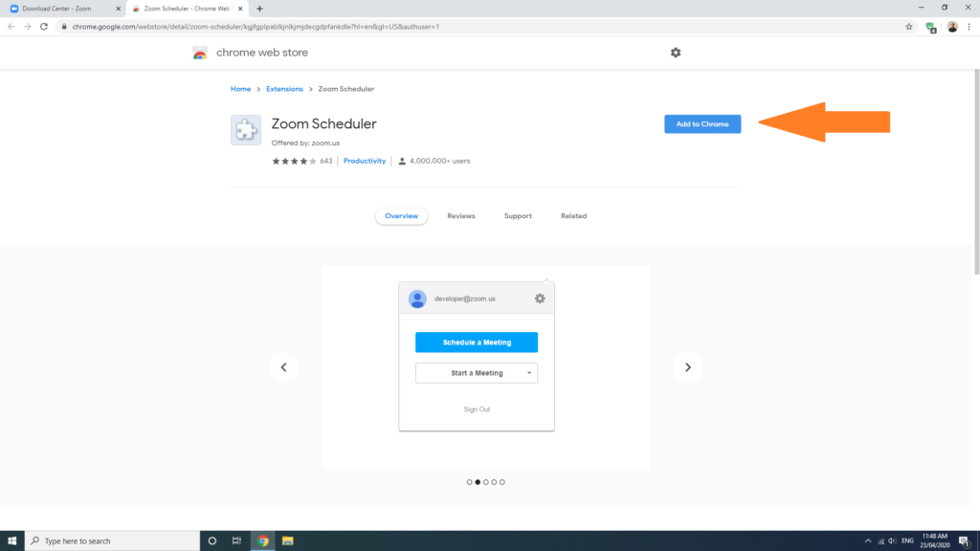980x551 pixels.
Task: Open the web store settings gear
Action: 676,53
